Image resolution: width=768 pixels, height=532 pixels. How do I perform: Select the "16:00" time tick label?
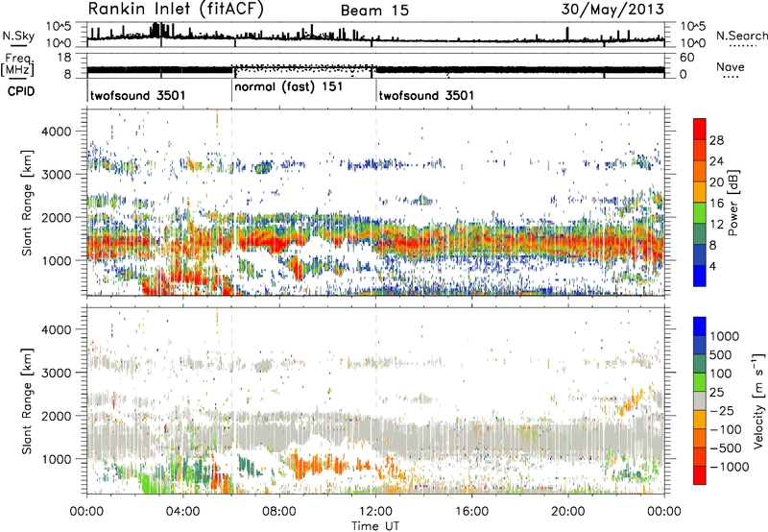(471, 512)
